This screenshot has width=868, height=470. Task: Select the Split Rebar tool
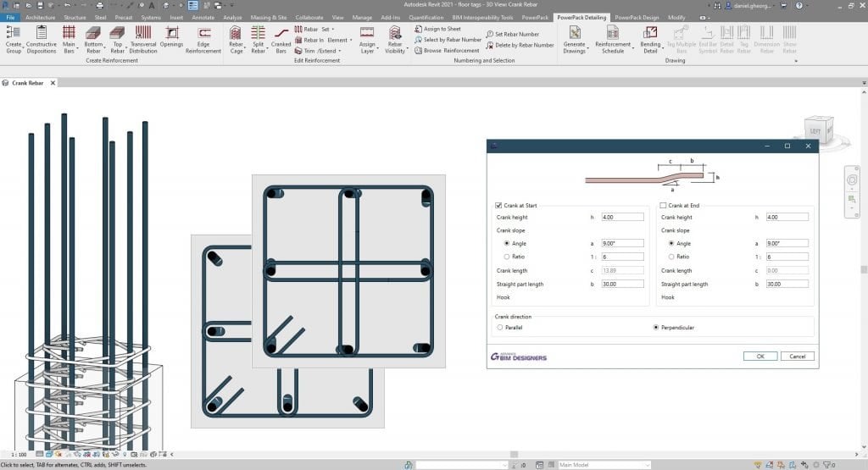tap(258, 40)
